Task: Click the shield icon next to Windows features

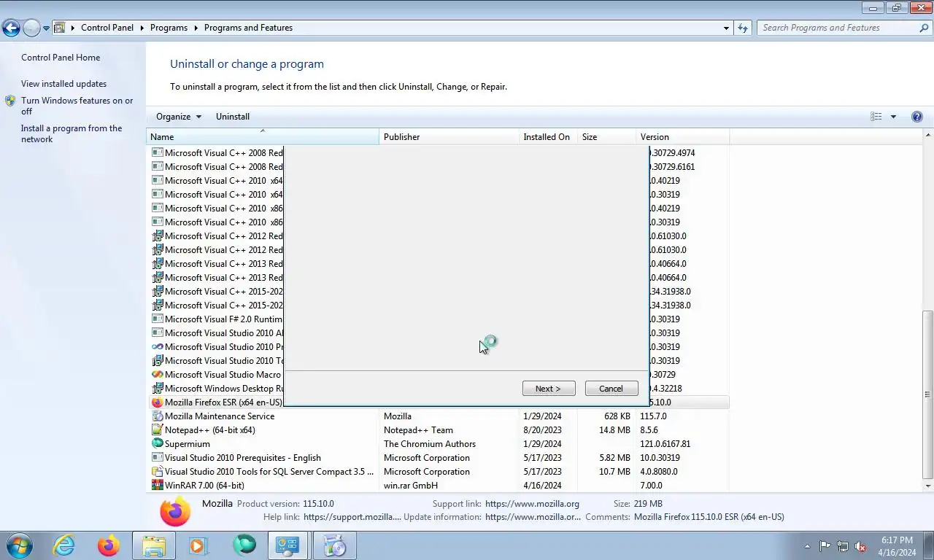Action: 10,101
